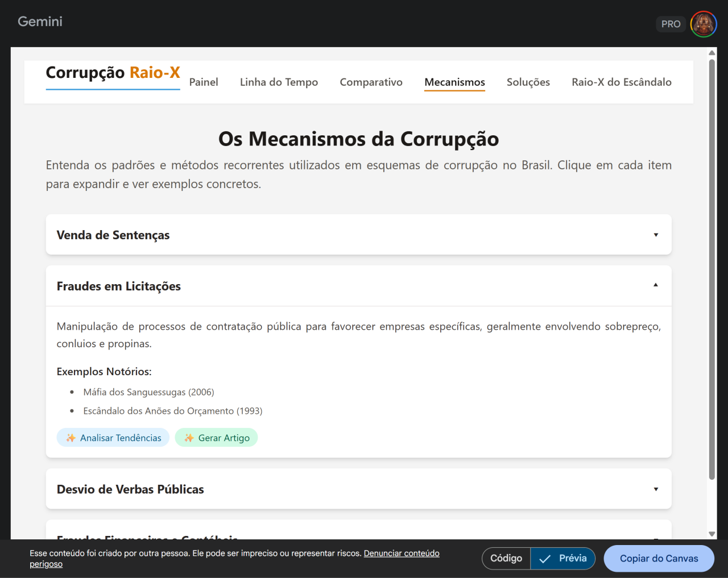Open the Linha do Tempo tab

point(279,82)
